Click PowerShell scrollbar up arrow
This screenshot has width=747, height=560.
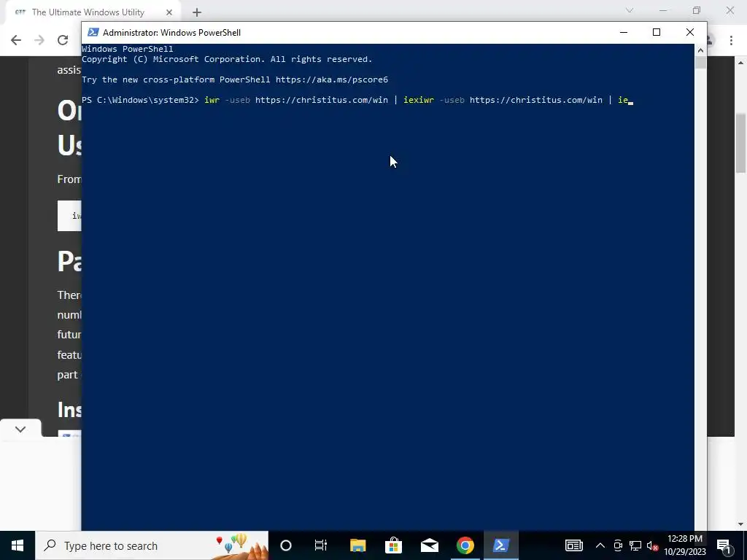click(700, 50)
